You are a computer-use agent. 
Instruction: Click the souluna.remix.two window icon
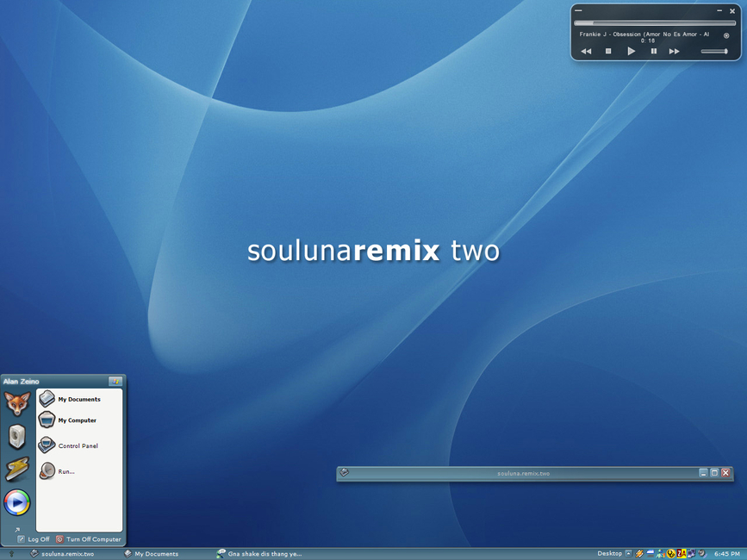pos(345,472)
